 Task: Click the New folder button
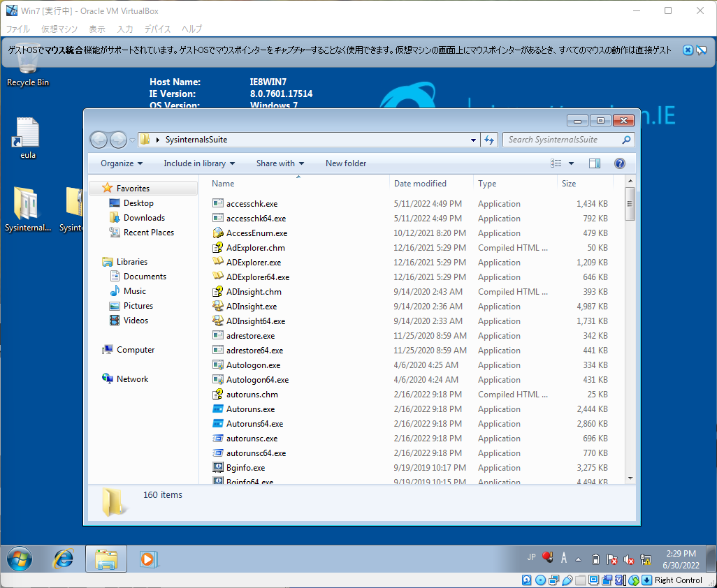point(346,163)
